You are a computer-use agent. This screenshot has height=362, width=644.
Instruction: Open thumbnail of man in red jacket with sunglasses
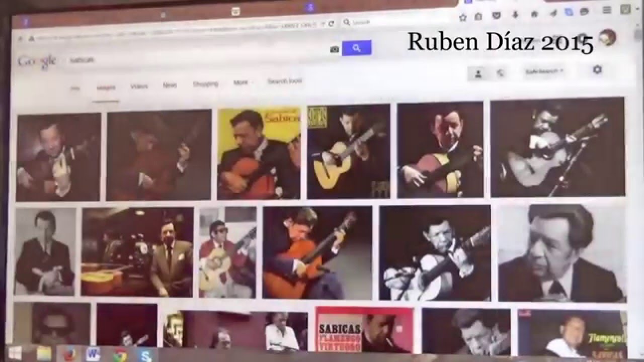coord(227,253)
